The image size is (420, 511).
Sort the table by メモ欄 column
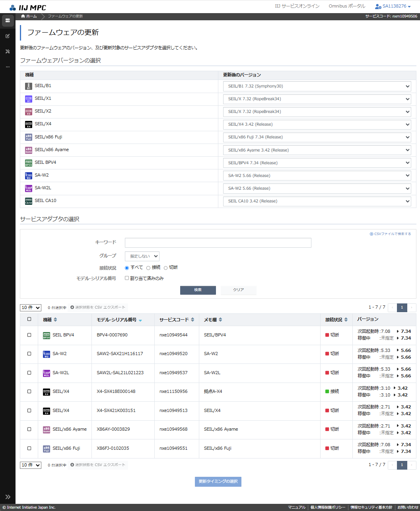(220, 320)
